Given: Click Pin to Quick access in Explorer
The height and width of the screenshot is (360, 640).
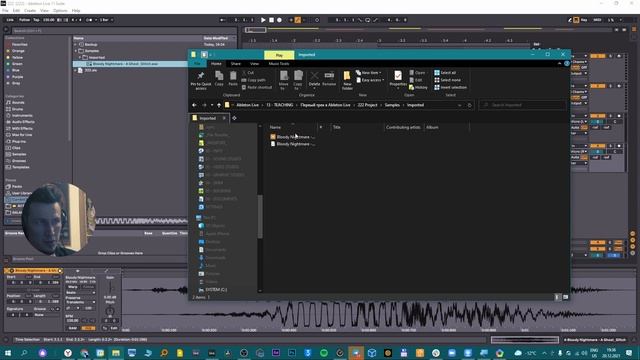Looking at the screenshot, I should coord(200,80).
